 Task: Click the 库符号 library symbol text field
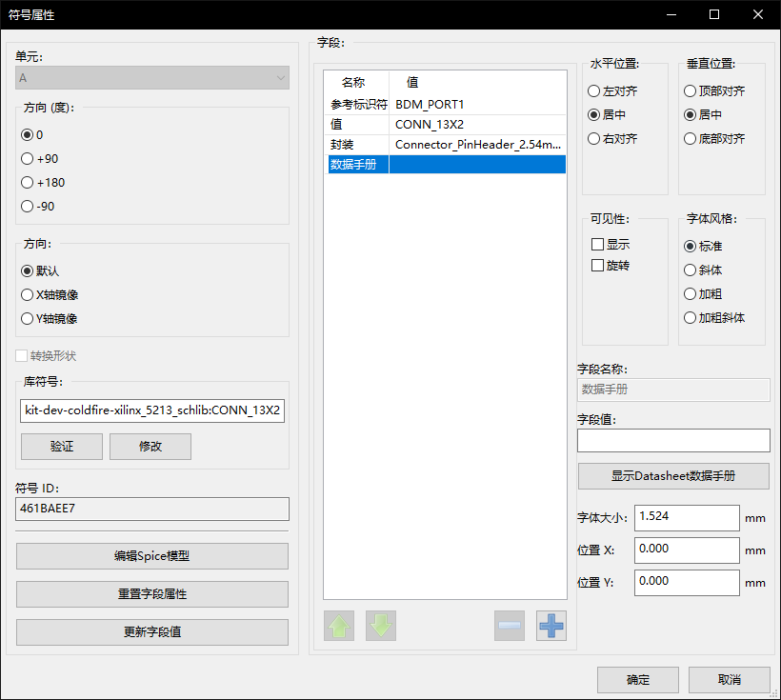[x=152, y=411]
